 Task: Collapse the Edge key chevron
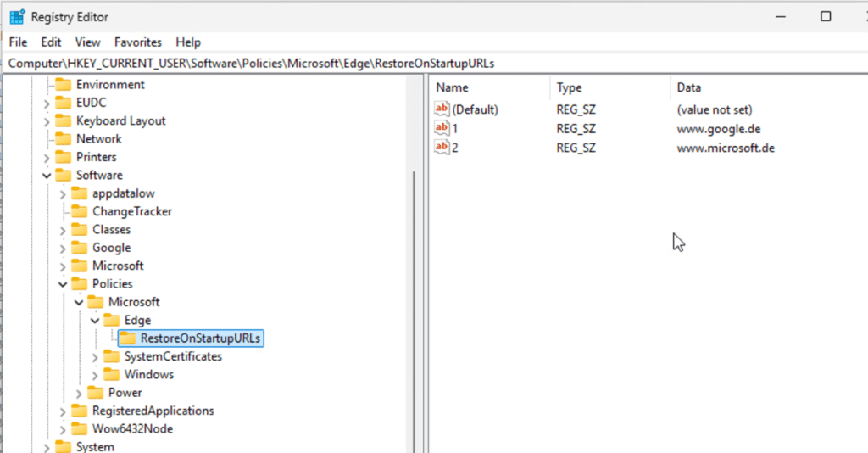95,321
